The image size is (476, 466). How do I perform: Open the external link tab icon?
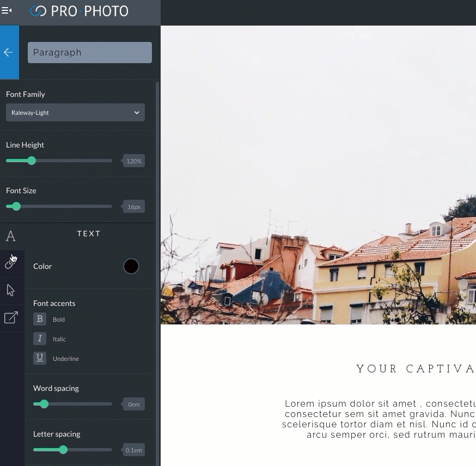coord(11,317)
